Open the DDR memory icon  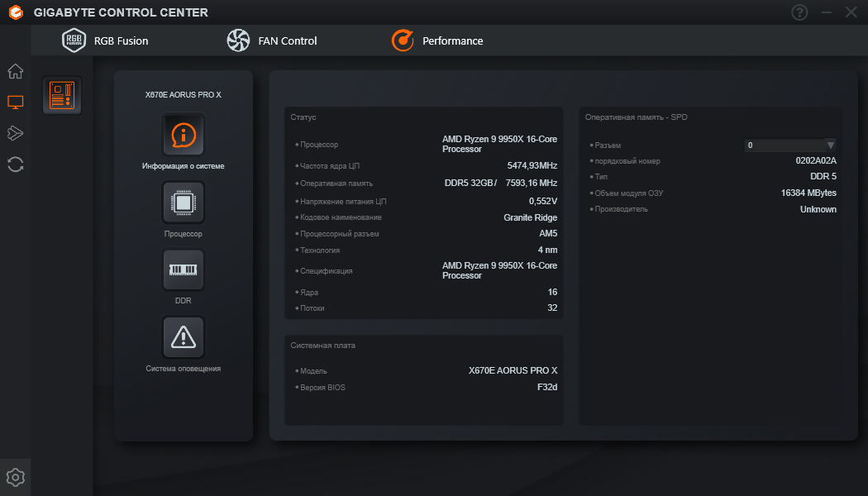(x=184, y=269)
